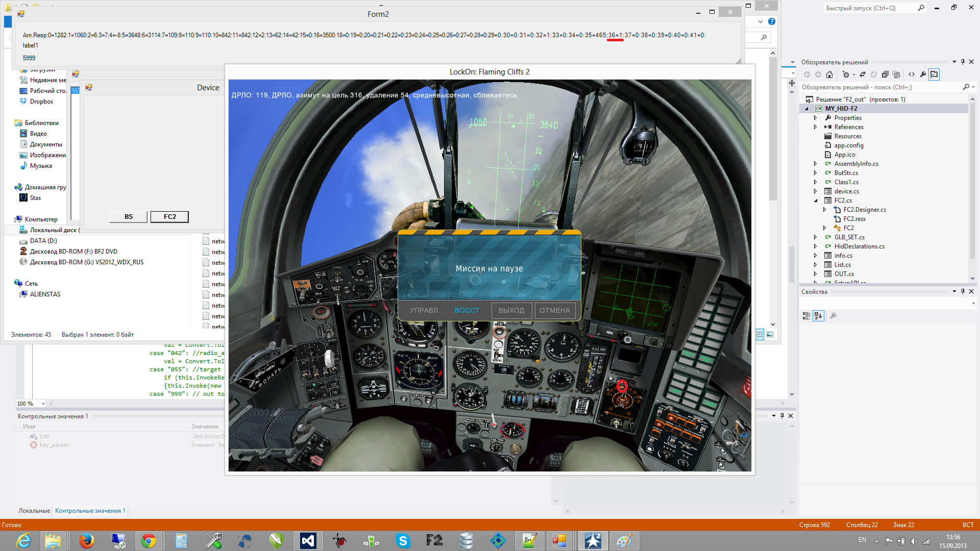This screenshot has height=551, width=980.
Task: Expand the FC2.Designer.cs node
Action: point(825,210)
